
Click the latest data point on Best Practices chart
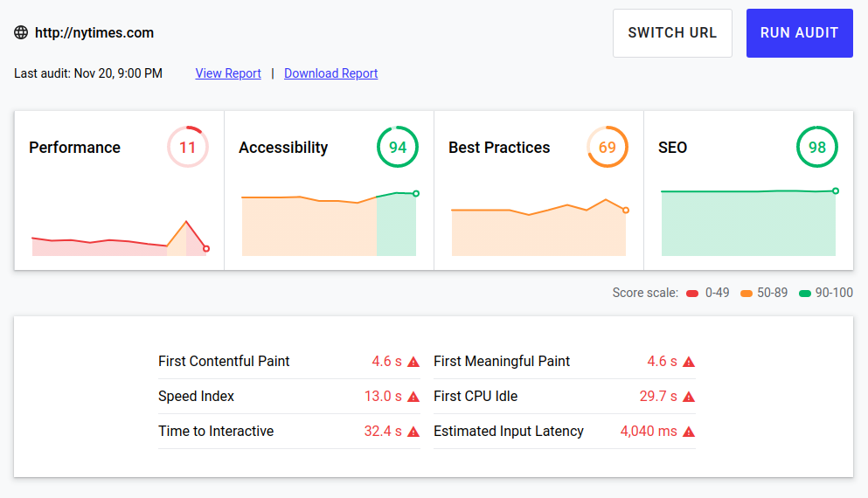pyautogui.click(x=626, y=211)
